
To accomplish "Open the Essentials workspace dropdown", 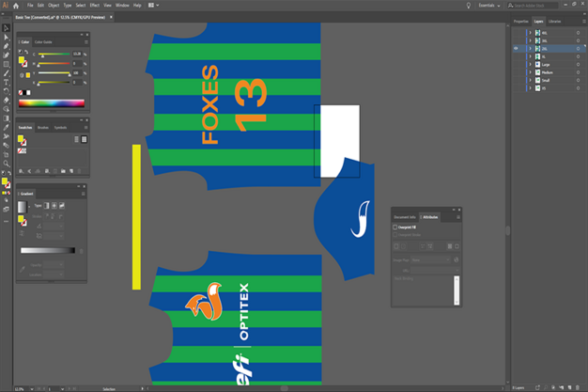I will (x=490, y=6).
